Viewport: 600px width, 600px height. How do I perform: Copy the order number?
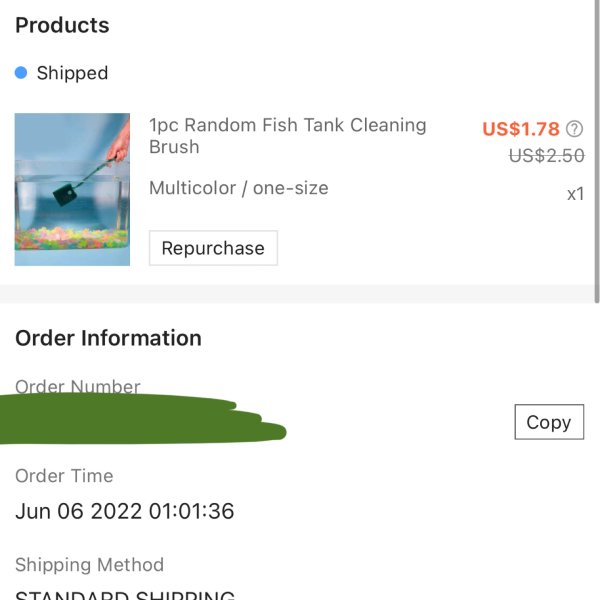coord(549,422)
